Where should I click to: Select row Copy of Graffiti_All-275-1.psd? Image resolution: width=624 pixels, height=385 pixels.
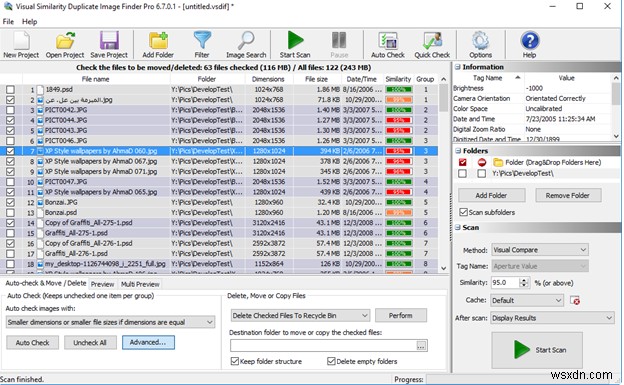coord(219,223)
